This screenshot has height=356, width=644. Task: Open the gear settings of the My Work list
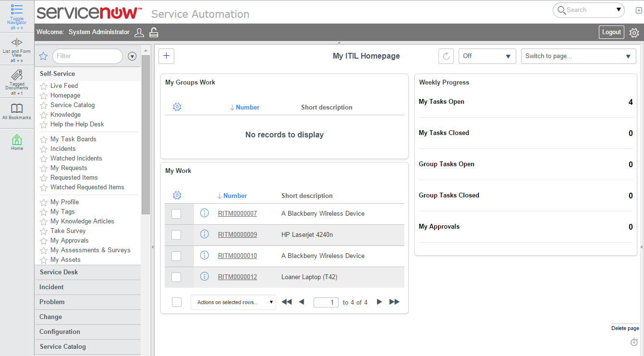click(x=177, y=195)
